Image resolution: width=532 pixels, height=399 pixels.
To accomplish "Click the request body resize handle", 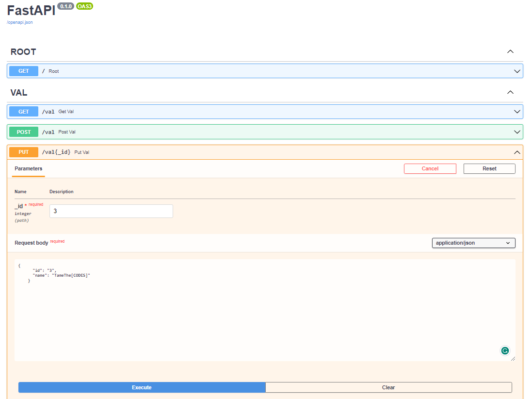I will pyautogui.click(x=513, y=359).
